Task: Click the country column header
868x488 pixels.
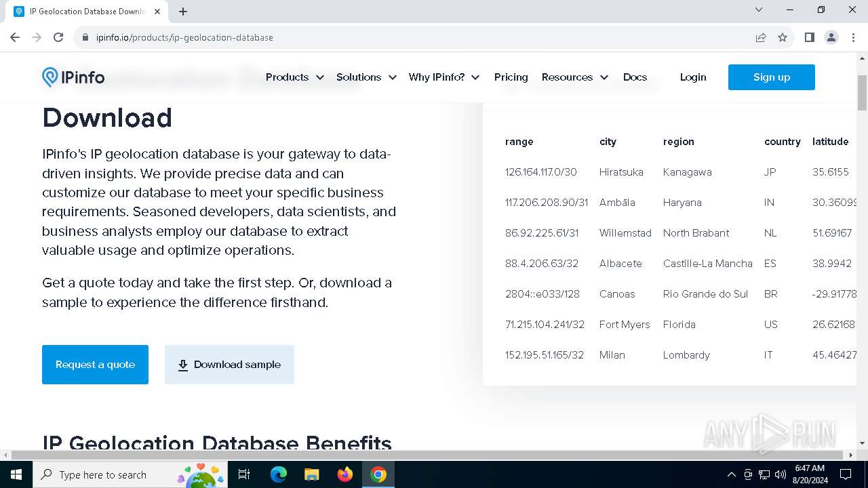Action: tap(782, 142)
